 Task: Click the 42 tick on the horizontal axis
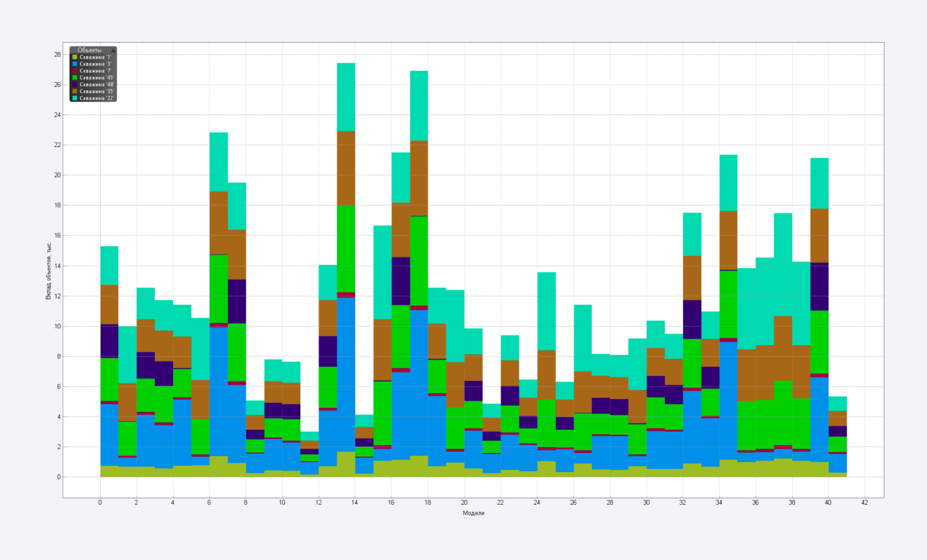(864, 503)
